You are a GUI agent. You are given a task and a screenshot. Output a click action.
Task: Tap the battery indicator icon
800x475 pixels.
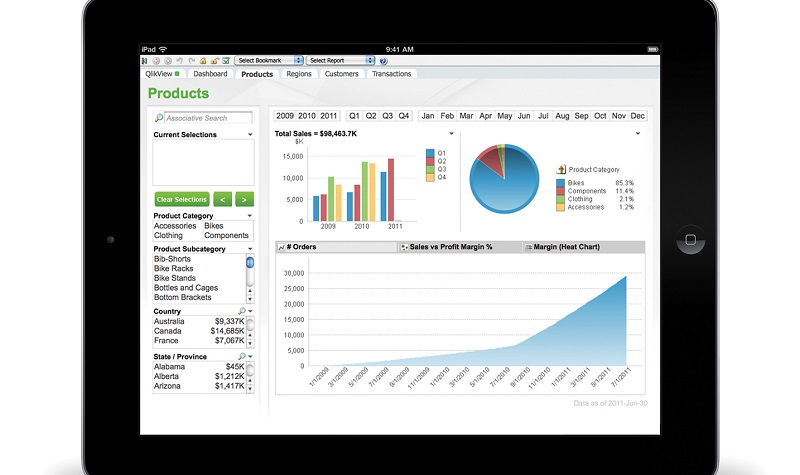coord(653,49)
